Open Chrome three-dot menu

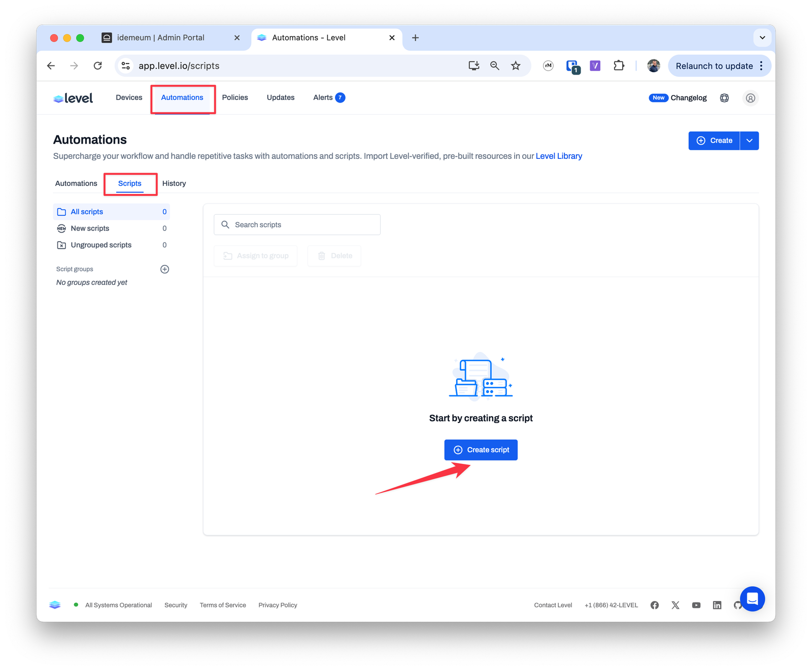[x=761, y=65]
